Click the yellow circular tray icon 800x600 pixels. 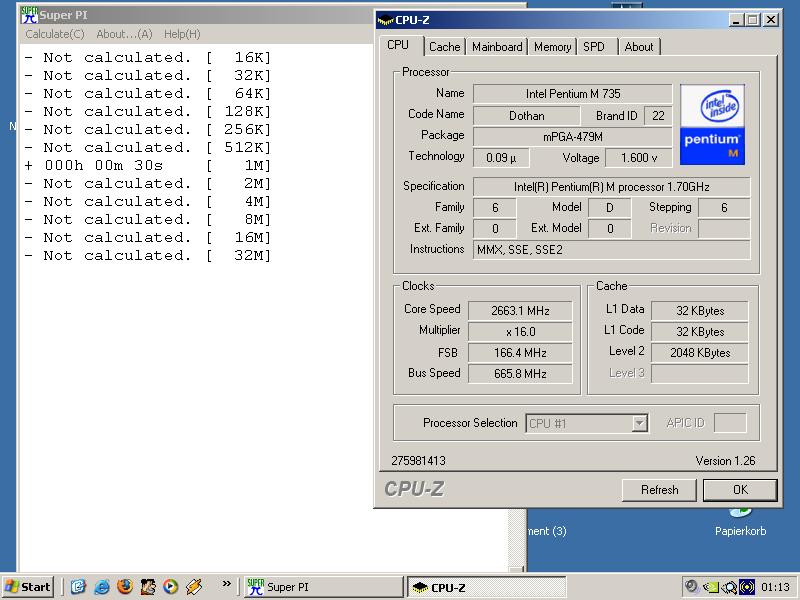click(x=747, y=587)
